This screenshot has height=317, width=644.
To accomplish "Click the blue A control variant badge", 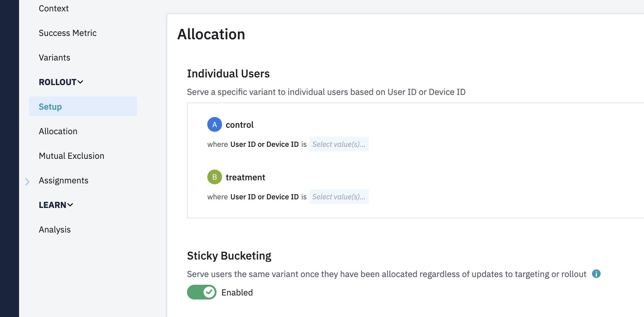I will [x=214, y=124].
